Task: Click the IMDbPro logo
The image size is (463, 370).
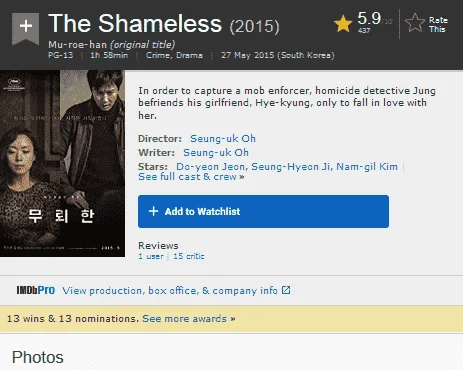Action: pos(36,290)
